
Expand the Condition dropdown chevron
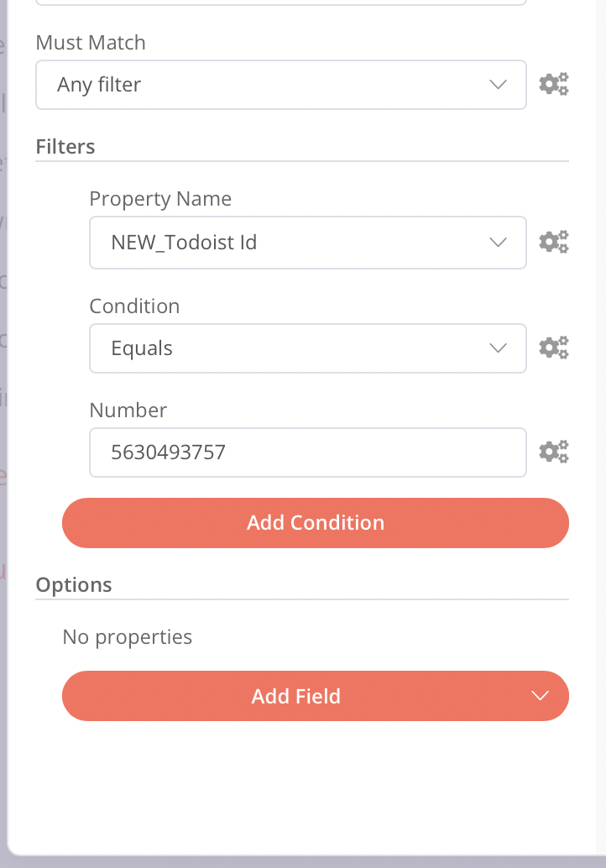[x=498, y=348]
